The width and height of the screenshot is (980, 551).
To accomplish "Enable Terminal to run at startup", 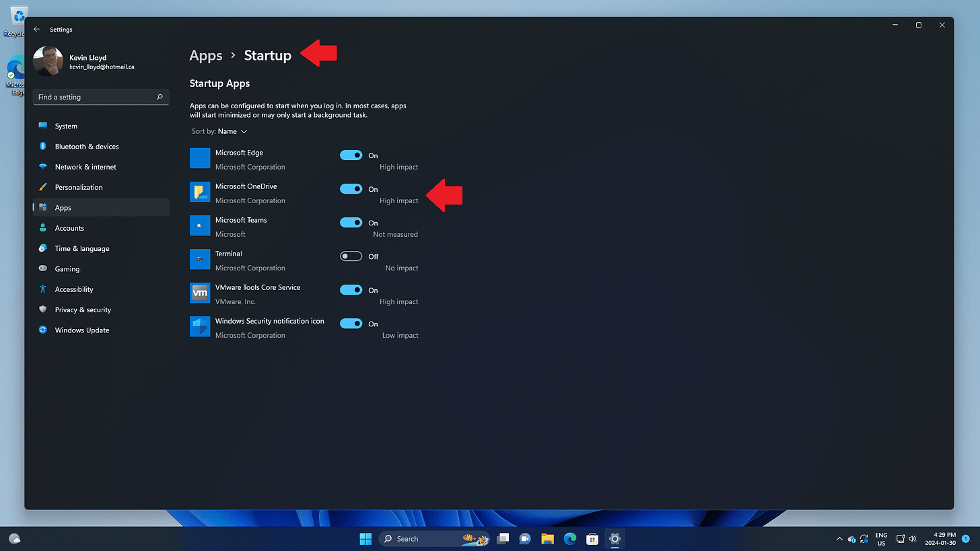I will click(351, 256).
